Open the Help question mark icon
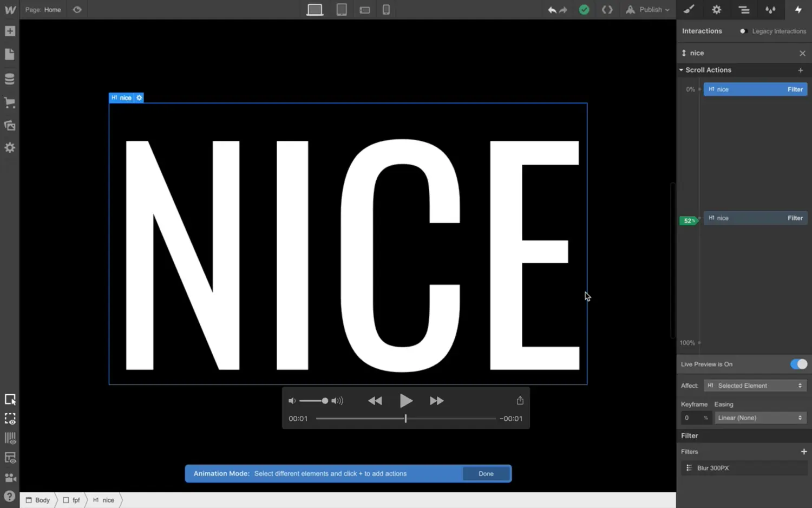 pos(9,497)
